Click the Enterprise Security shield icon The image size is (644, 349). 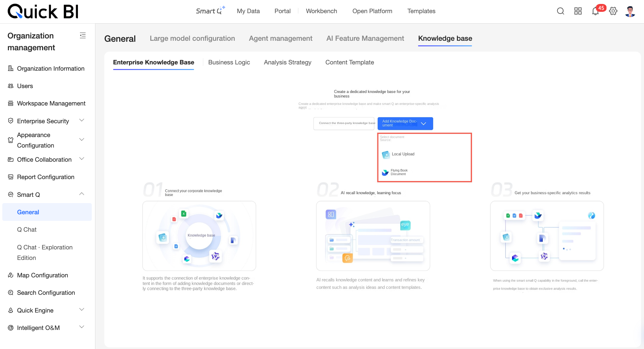pyautogui.click(x=11, y=121)
